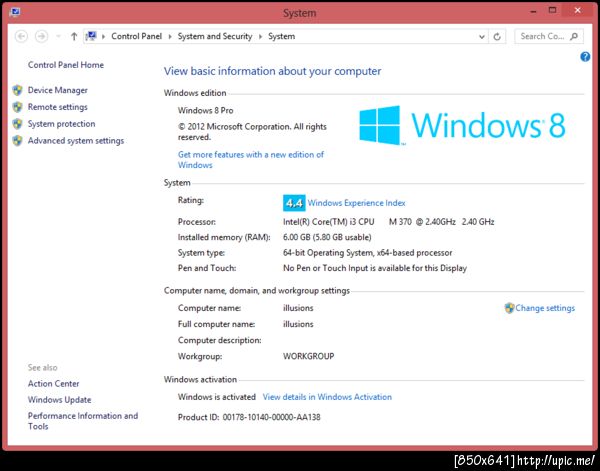
Task: Select Control Panel breadcrumb
Action: pyautogui.click(x=137, y=36)
